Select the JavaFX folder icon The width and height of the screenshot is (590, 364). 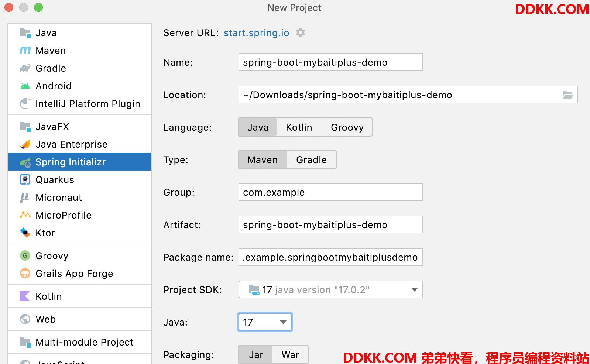(x=25, y=127)
